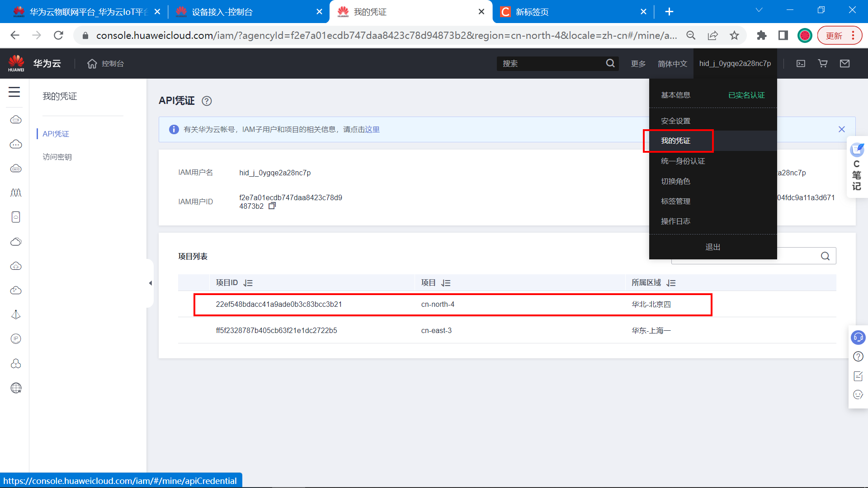Open the messages envelope icon

[844, 64]
